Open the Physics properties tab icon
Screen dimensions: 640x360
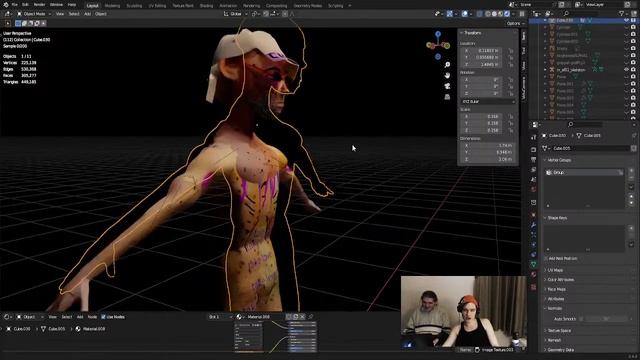533,244
